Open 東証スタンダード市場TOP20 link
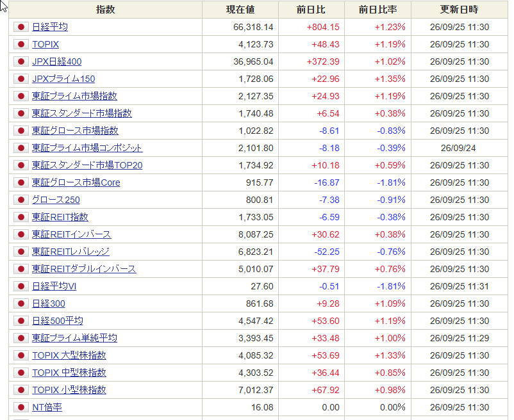 pyautogui.click(x=87, y=165)
